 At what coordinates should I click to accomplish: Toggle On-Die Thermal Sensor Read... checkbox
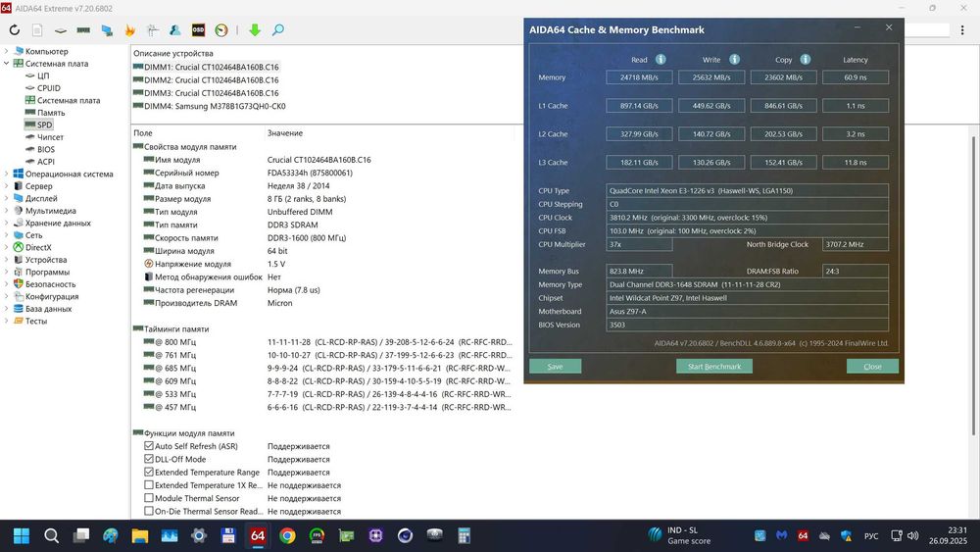[x=149, y=512]
